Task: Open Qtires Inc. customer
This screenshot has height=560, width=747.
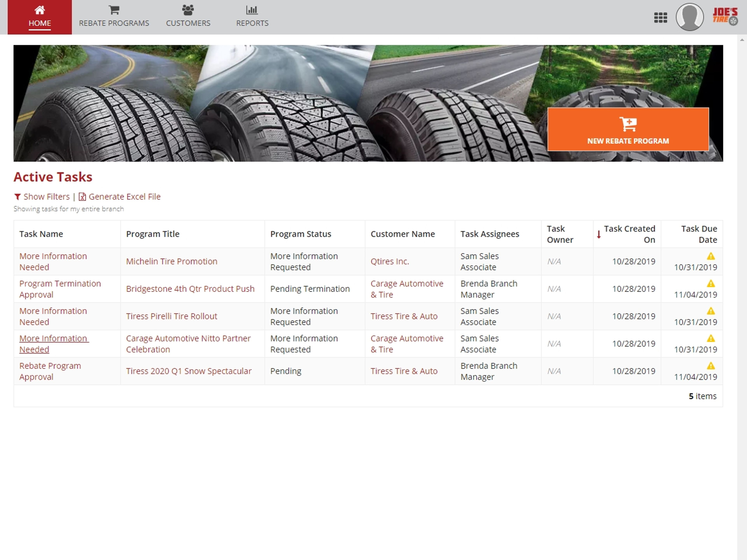Action: pyautogui.click(x=390, y=261)
